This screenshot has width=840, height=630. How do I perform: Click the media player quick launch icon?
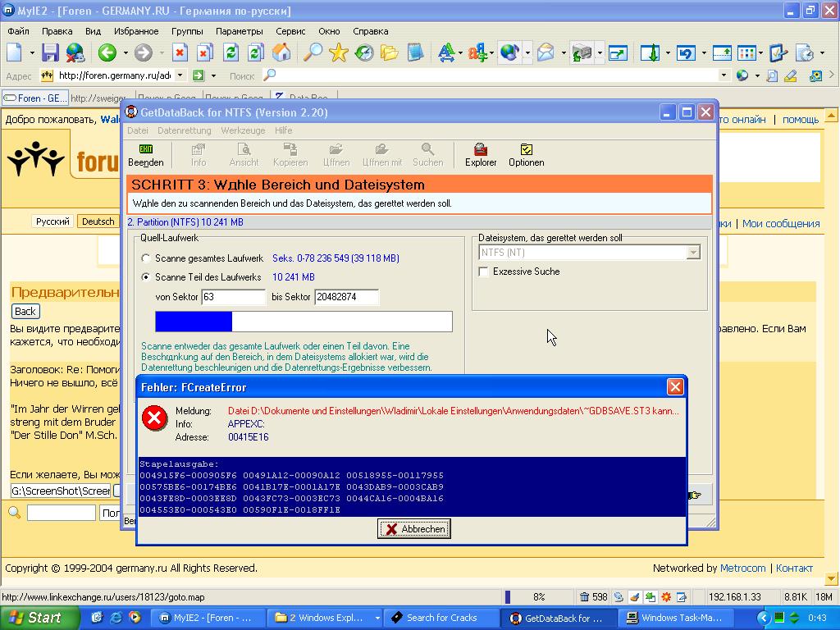(x=135, y=618)
